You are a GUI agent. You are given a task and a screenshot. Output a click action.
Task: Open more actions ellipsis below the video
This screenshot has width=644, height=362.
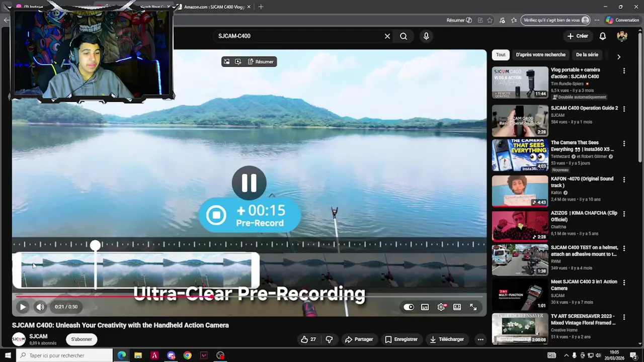click(480, 339)
